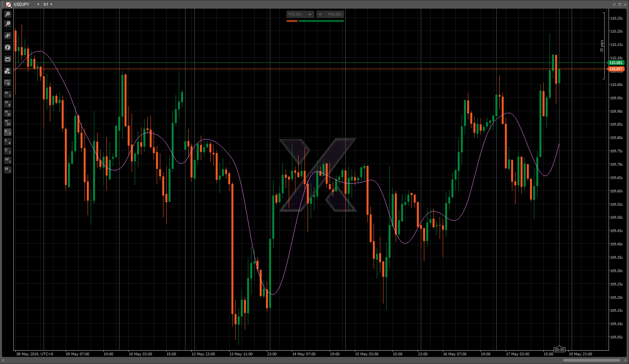Open the chart settings gear icon

click(x=7, y=82)
